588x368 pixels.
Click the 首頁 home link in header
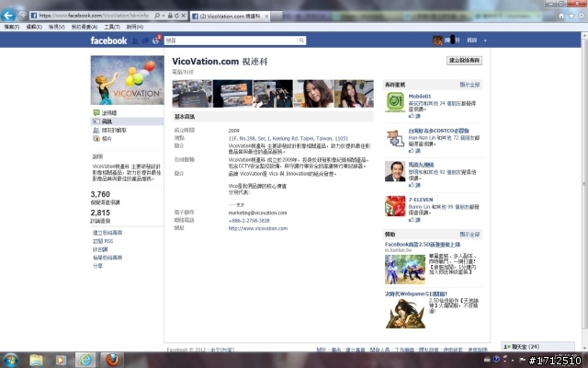tap(472, 40)
